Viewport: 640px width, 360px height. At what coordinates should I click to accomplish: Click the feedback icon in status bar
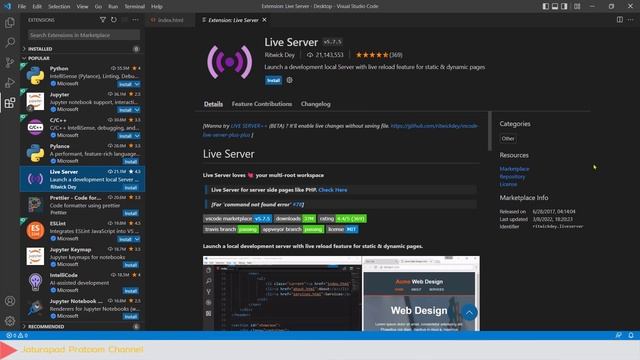click(618, 335)
